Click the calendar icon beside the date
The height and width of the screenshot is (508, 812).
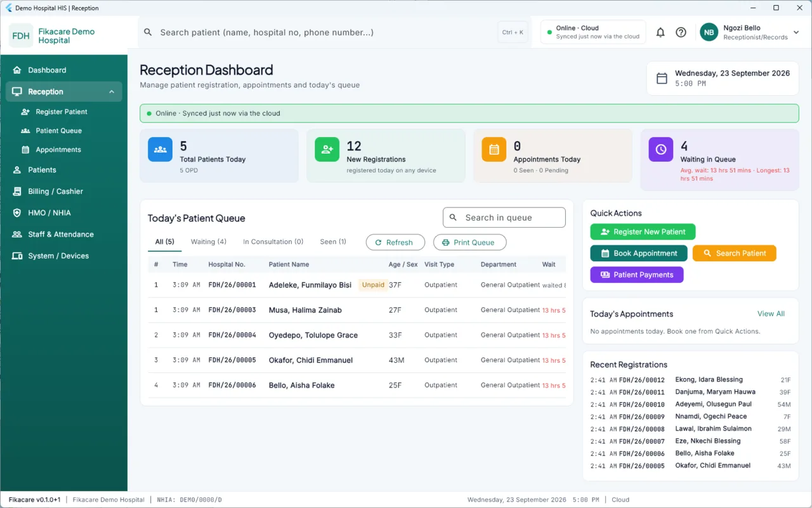[662, 79]
